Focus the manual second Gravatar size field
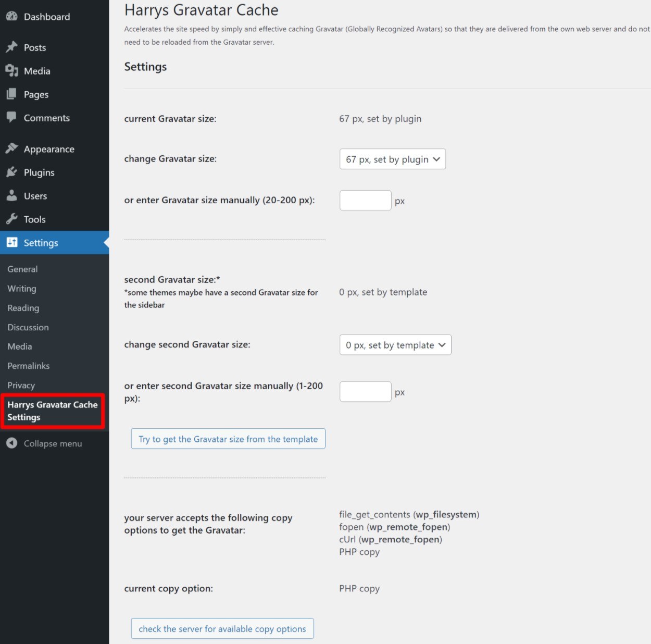The image size is (651, 644). coord(366,391)
